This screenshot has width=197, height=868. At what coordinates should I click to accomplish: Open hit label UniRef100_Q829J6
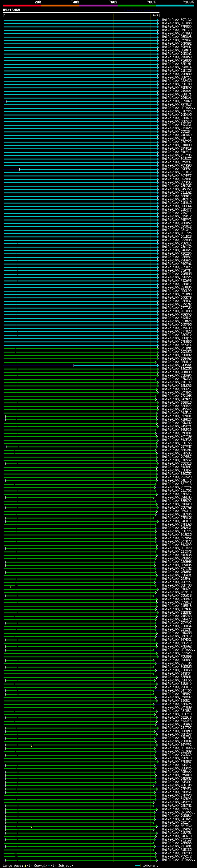coord(177,717)
